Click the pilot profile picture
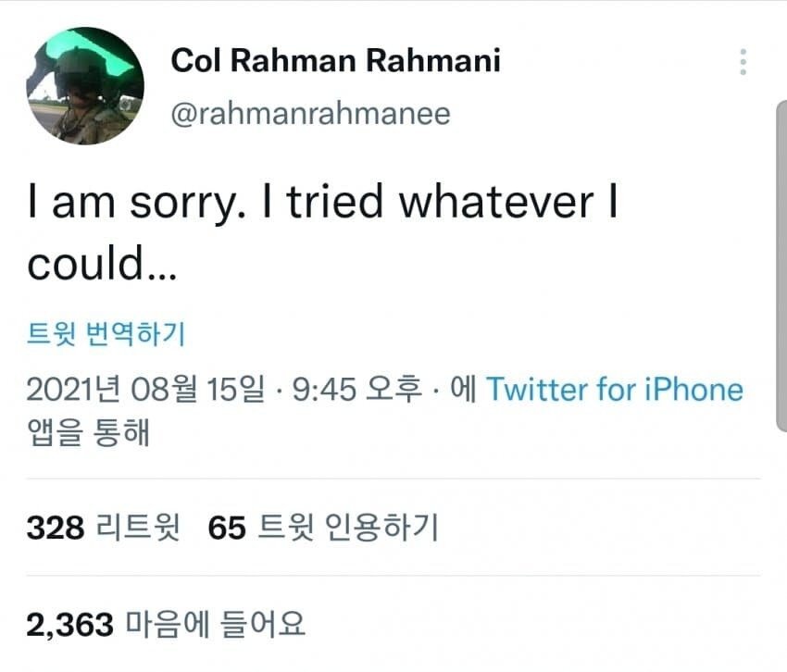Viewport: 787px width, 672px height. coord(85,85)
